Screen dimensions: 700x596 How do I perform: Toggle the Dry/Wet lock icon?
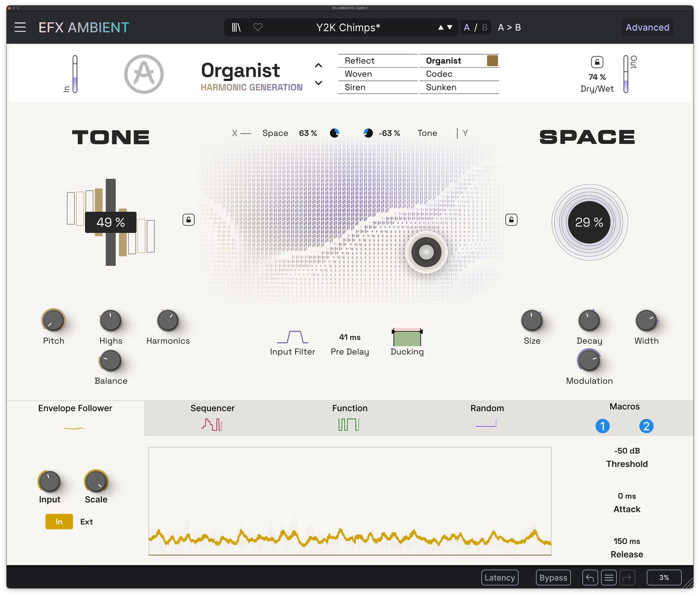[597, 62]
